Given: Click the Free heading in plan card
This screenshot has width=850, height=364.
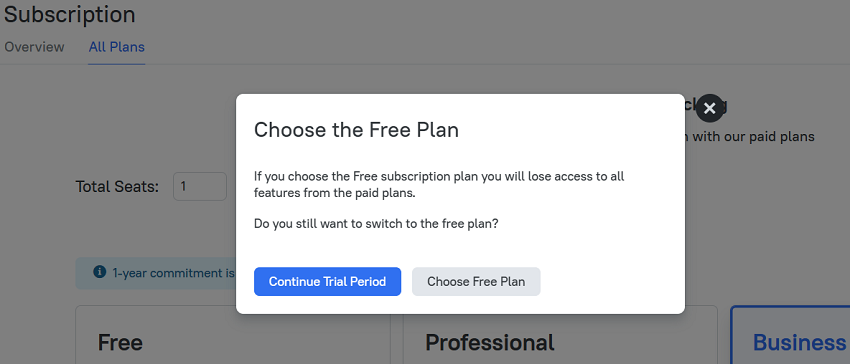Looking at the screenshot, I should [x=120, y=343].
